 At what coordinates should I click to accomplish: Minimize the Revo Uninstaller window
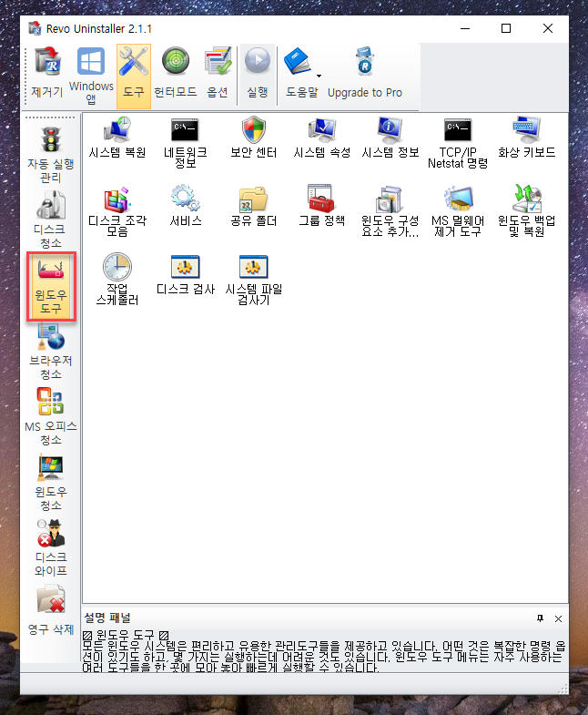pos(465,28)
